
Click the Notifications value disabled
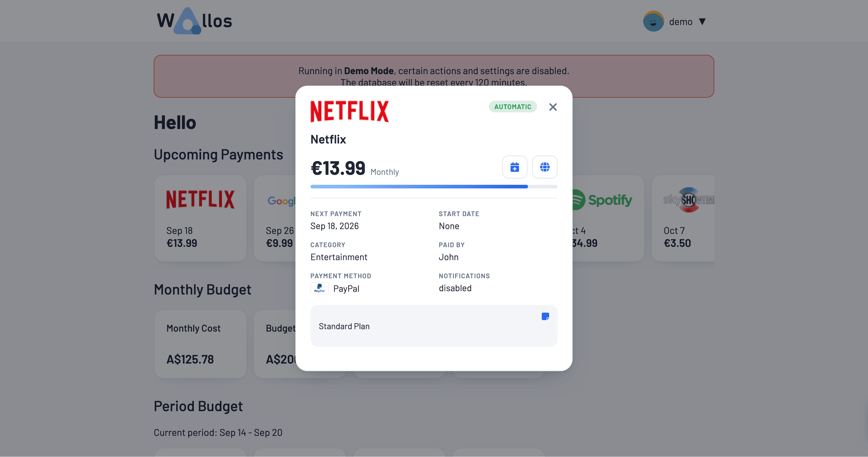(x=455, y=288)
